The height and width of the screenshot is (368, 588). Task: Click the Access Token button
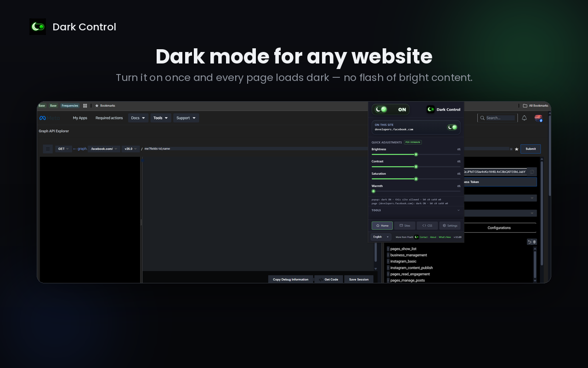(500, 182)
